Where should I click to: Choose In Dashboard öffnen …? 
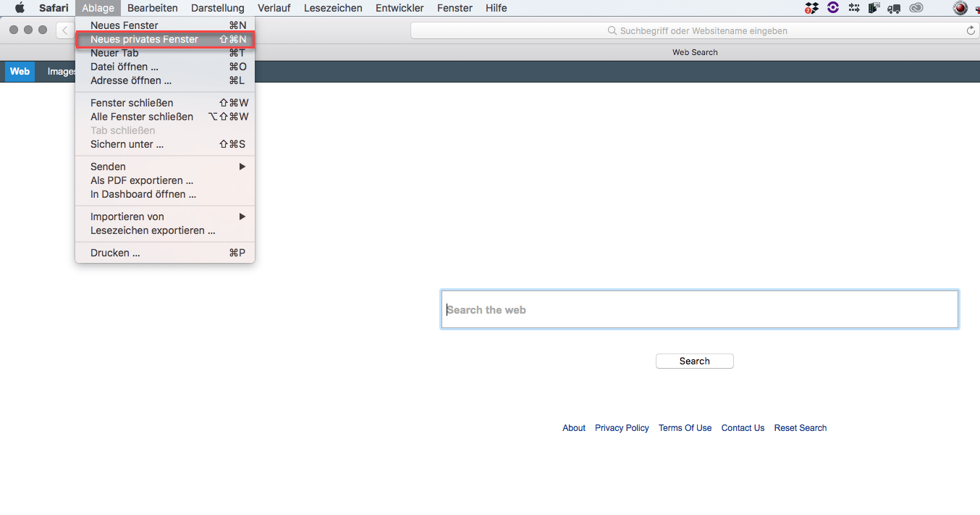[x=165, y=194]
